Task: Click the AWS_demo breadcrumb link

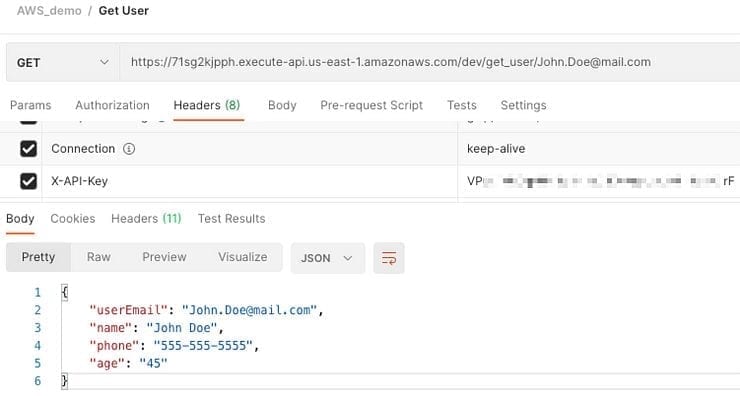Action: click(x=49, y=11)
